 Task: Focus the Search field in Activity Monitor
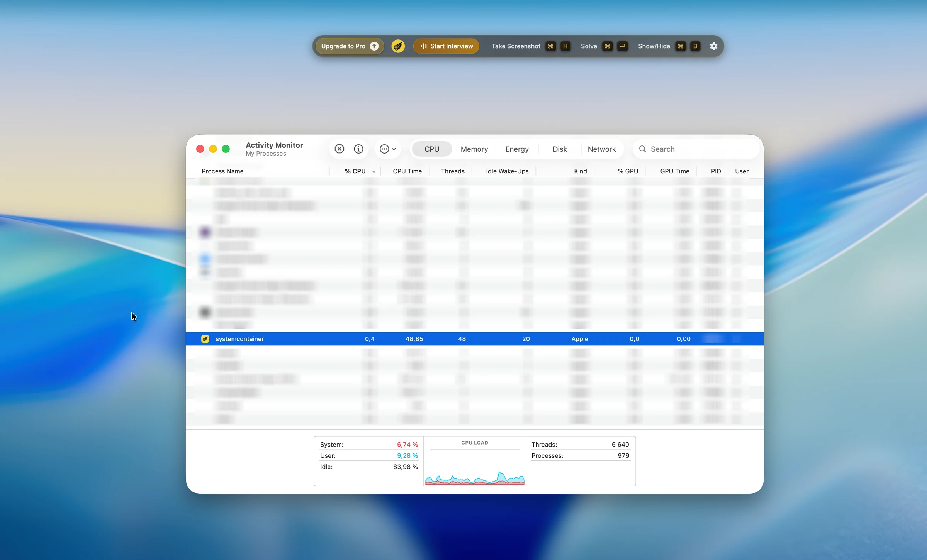(696, 149)
